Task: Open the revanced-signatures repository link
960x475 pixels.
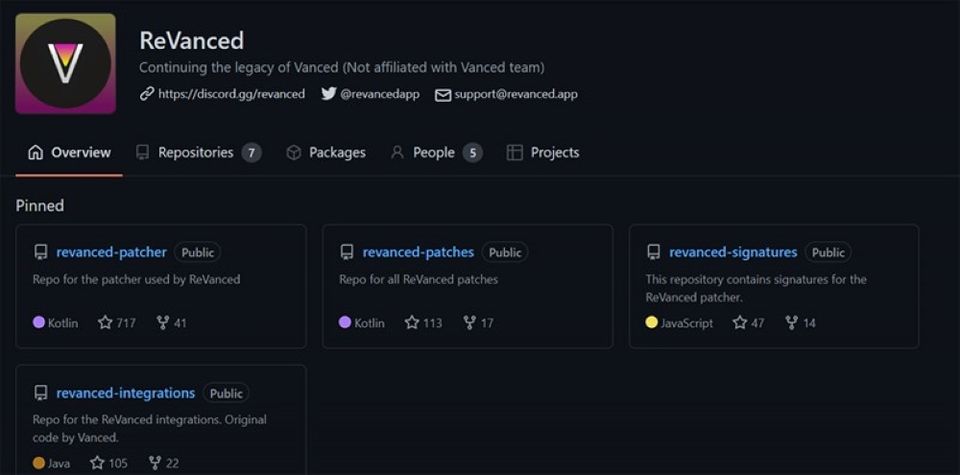Action: (733, 253)
